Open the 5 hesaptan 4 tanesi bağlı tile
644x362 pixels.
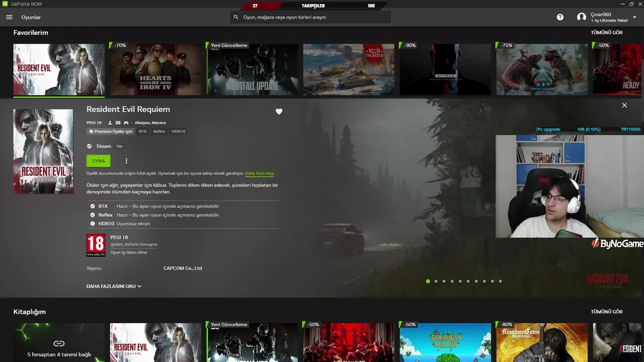(x=59, y=342)
